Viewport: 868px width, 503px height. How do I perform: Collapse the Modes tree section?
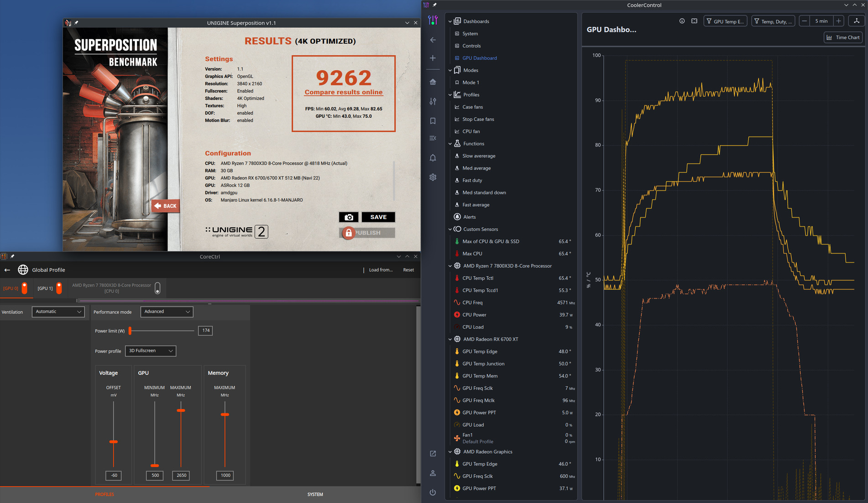450,70
